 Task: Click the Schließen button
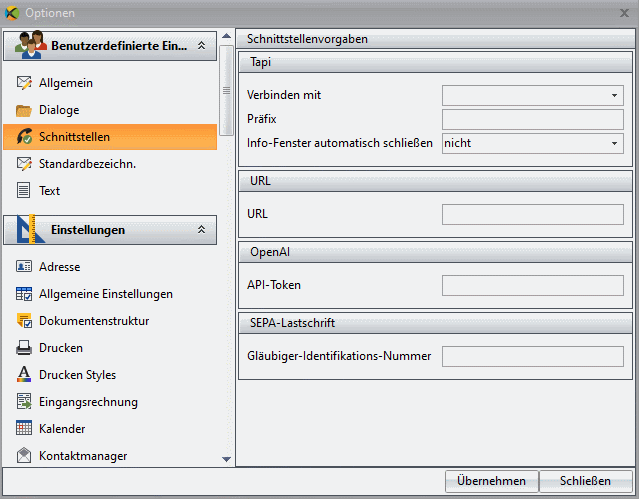[586, 481]
